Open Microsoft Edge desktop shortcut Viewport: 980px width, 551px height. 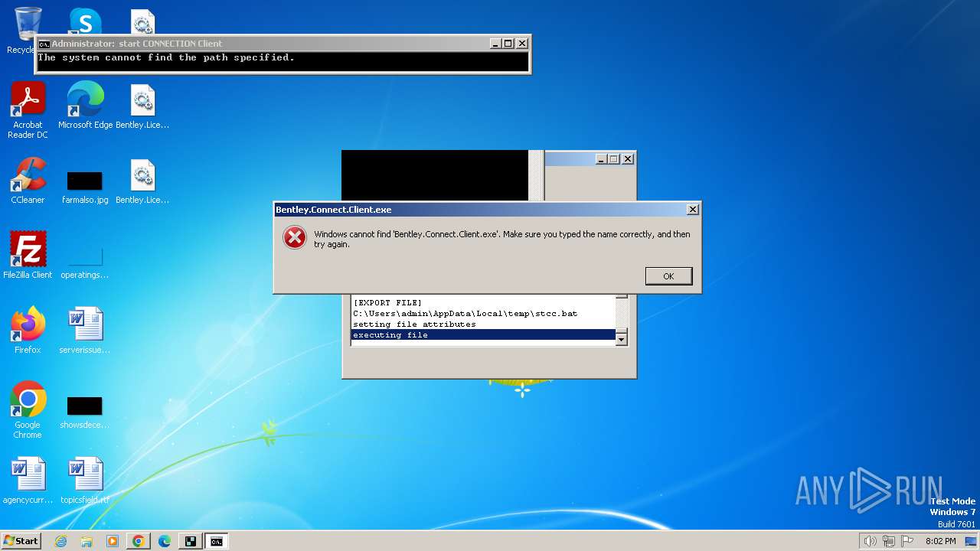(x=85, y=106)
